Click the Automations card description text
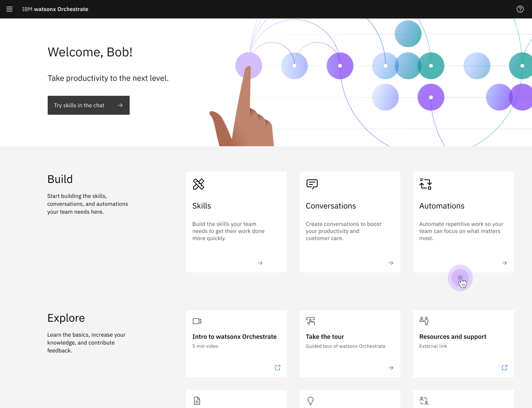The width and height of the screenshot is (532, 408). (461, 231)
